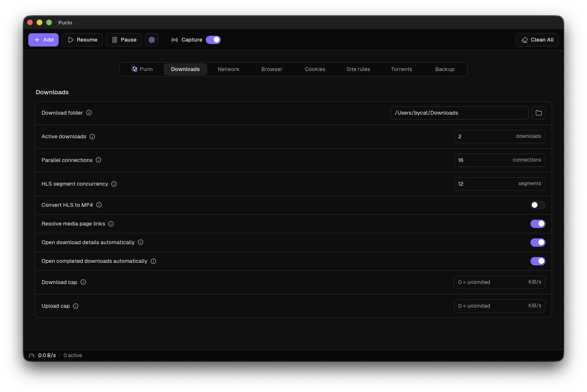Open the Network tab
Image resolution: width=587 pixels, height=392 pixels.
click(x=229, y=69)
